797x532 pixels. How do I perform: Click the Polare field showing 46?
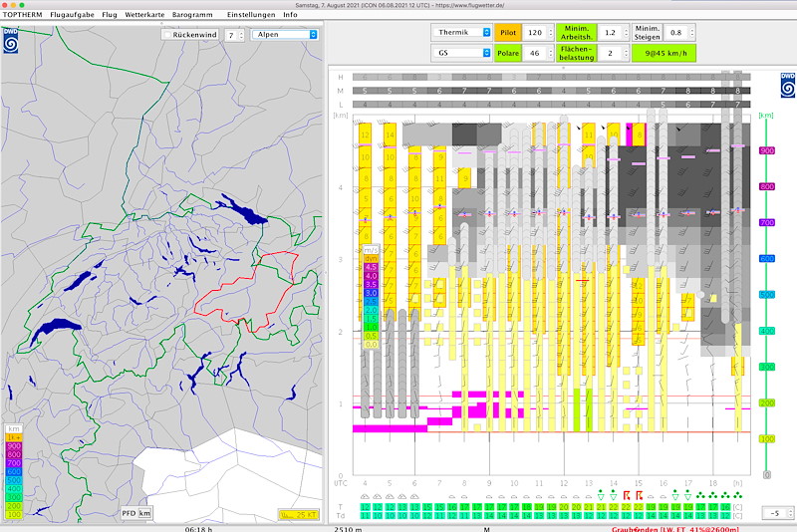(535, 53)
